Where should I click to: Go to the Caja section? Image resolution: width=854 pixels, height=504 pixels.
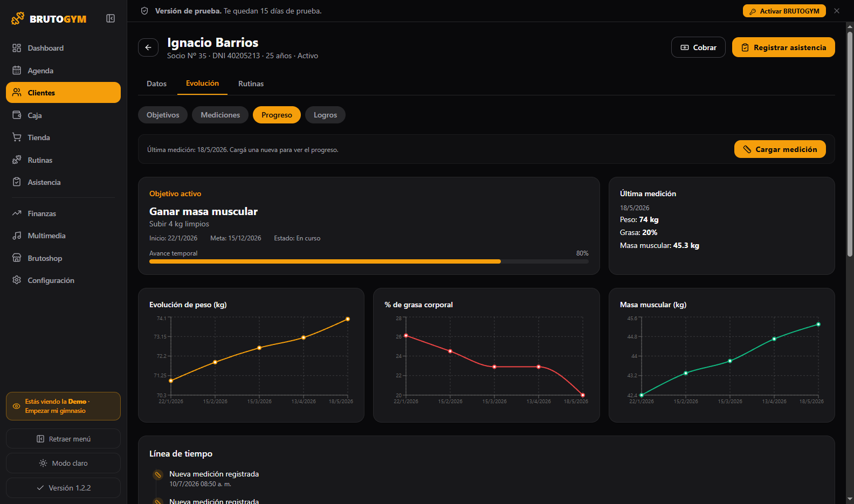(63, 115)
